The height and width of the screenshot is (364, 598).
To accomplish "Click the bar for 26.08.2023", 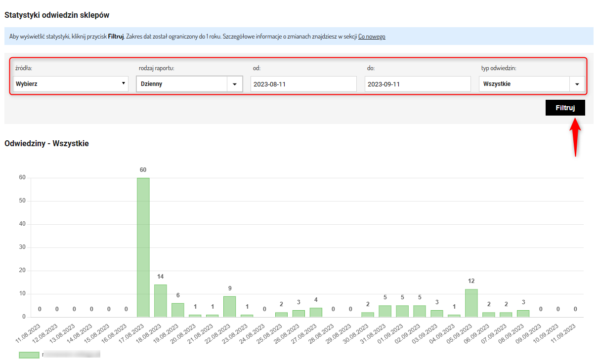I will (x=299, y=314).
